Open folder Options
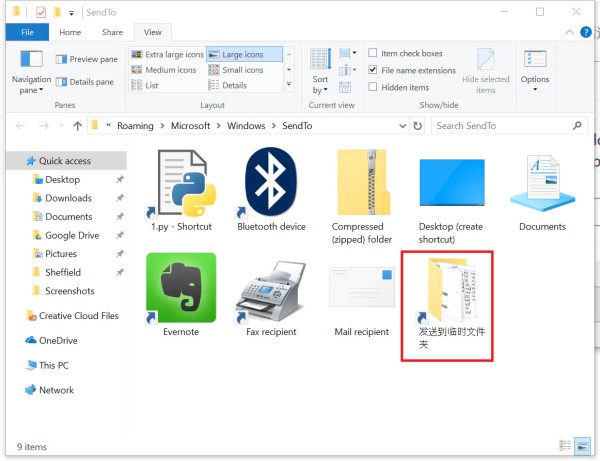Image resolution: width=600 pixels, height=461 pixels. (x=535, y=72)
